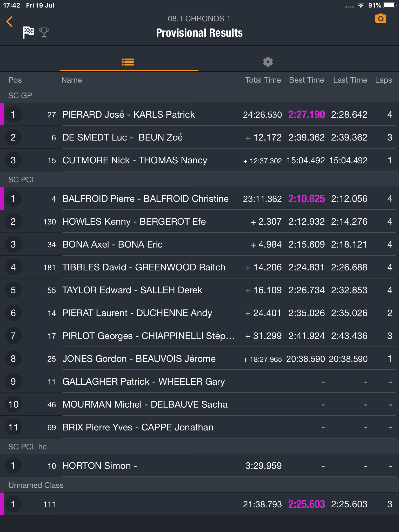Sort by Best Time column header
The height and width of the screenshot is (532, 399).
pos(307,80)
